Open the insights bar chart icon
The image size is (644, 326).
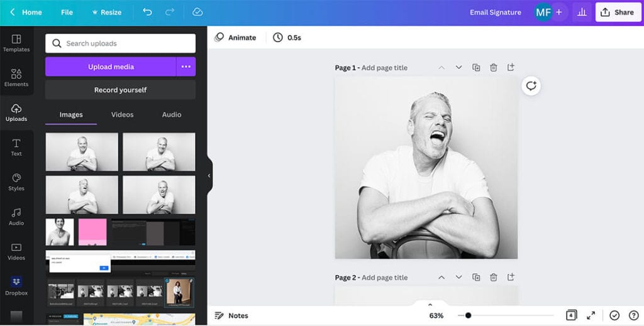click(x=582, y=13)
